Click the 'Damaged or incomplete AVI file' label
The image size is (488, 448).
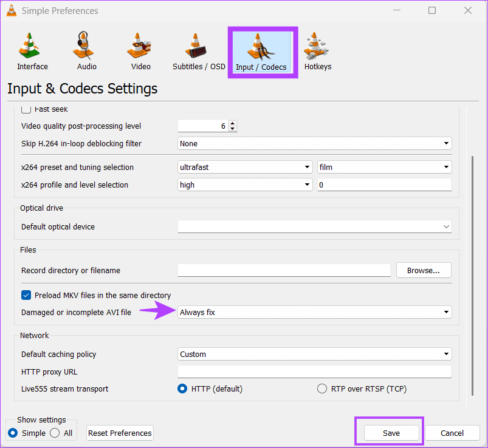tap(76, 312)
